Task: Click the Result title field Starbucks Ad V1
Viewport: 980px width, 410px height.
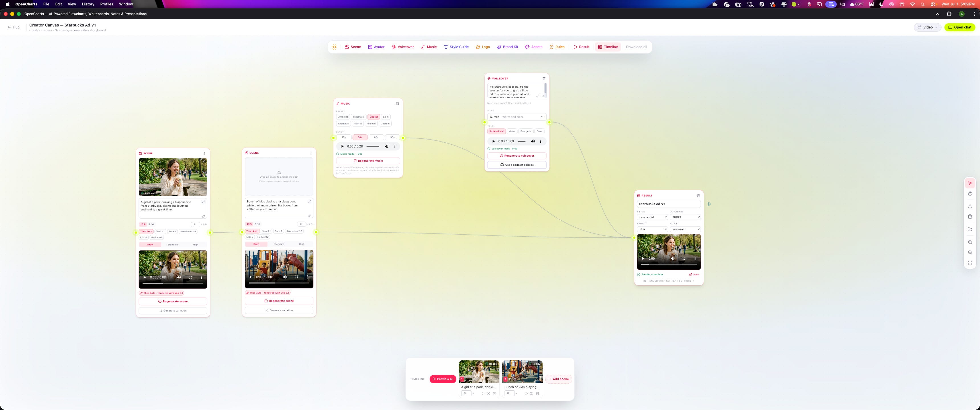Action: (x=669, y=204)
